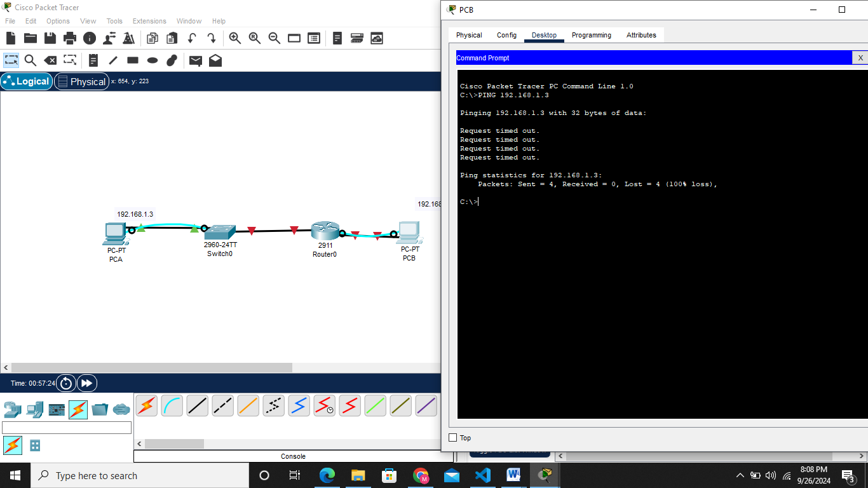Open the Extensions menu

[x=149, y=21]
